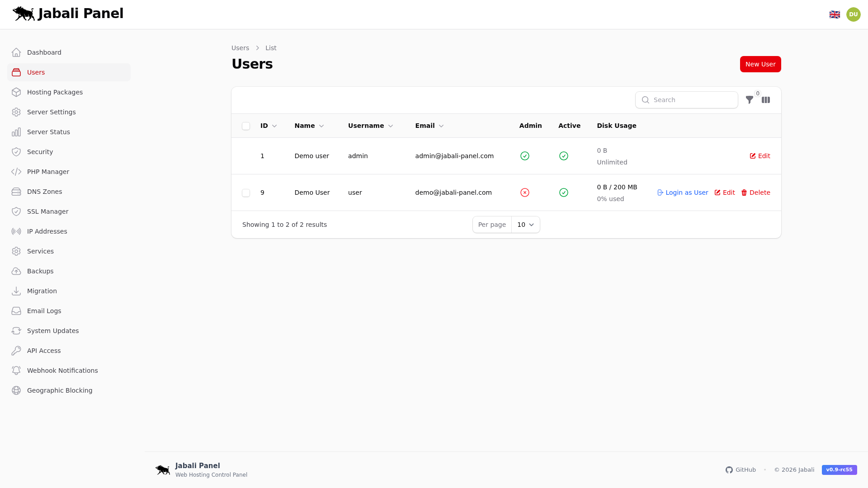The height and width of the screenshot is (488, 868).
Task: Select the row checkbox for user ID 9
Action: [x=246, y=192]
